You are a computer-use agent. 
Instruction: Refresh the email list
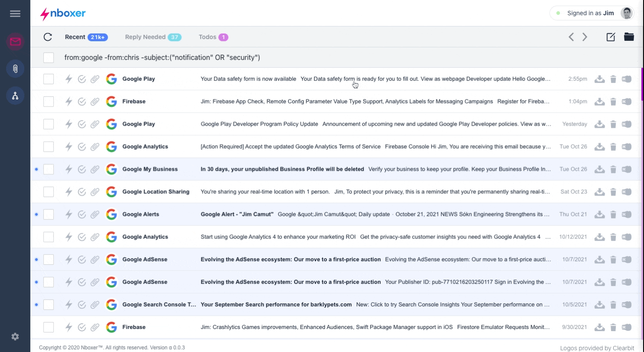tap(48, 37)
